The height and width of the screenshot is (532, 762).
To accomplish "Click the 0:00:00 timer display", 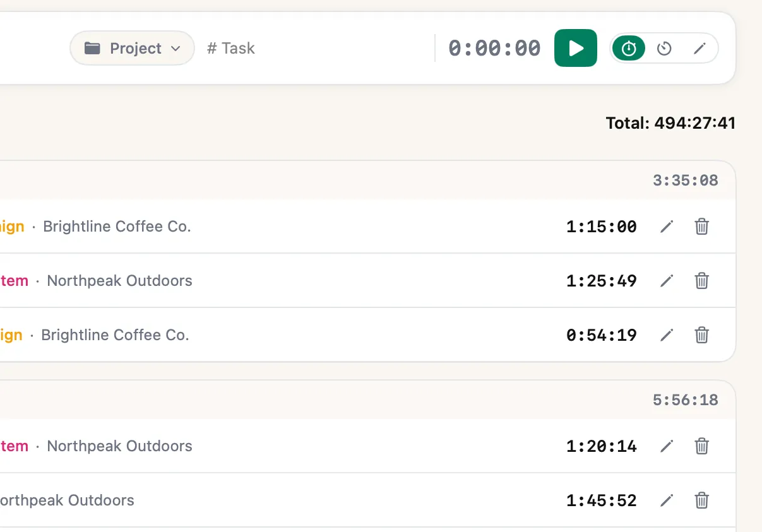I will (495, 49).
